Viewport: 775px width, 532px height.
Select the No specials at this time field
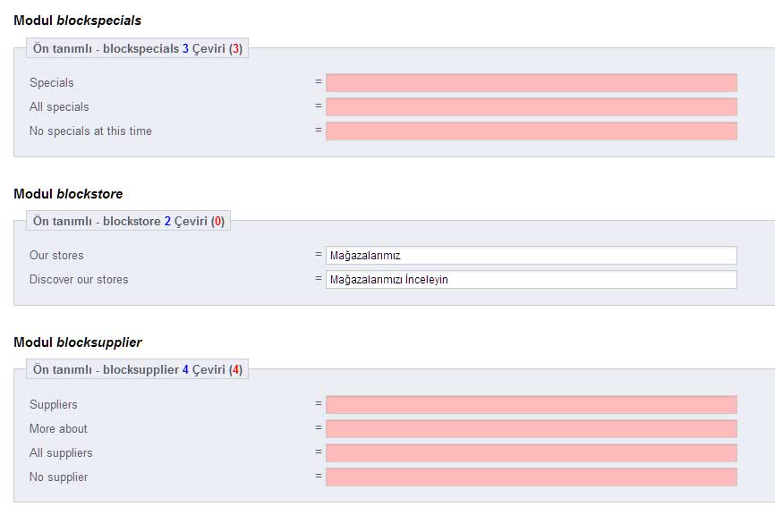tap(531, 131)
